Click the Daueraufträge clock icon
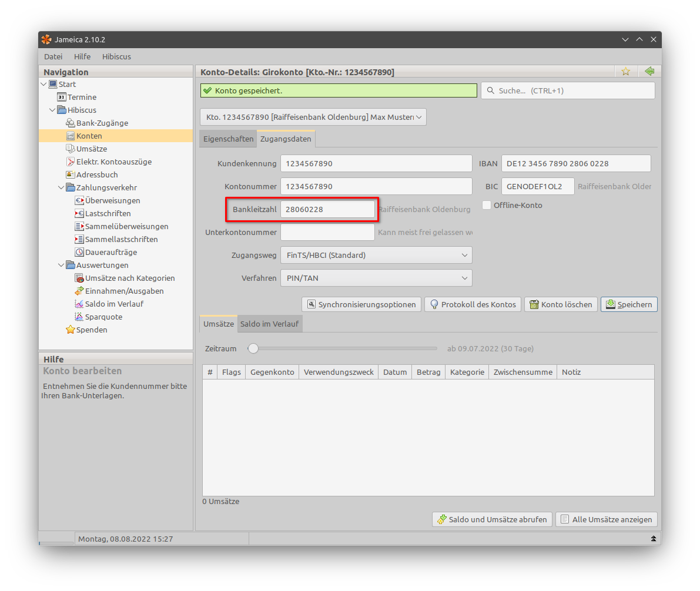The width and height of the screenshot is (700, 591). (79, 252)
